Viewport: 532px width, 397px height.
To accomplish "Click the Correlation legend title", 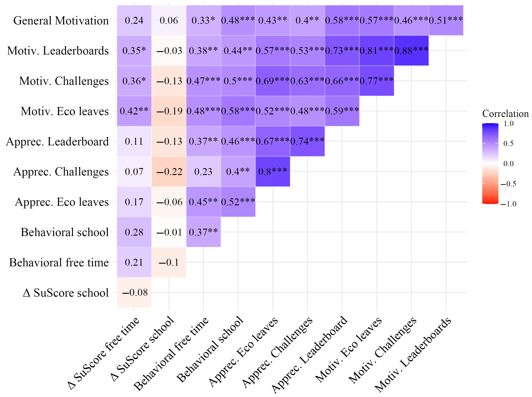I will (x=505, y=114).
